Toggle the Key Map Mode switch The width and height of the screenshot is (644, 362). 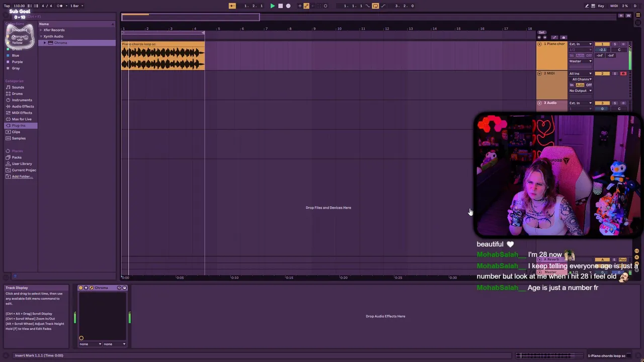(601, 6)
